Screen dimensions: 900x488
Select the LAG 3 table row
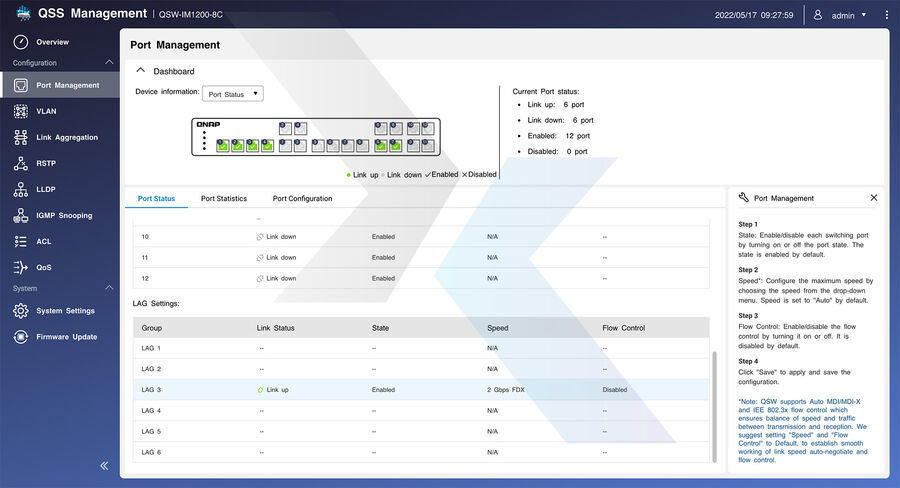tap(420, 390)
